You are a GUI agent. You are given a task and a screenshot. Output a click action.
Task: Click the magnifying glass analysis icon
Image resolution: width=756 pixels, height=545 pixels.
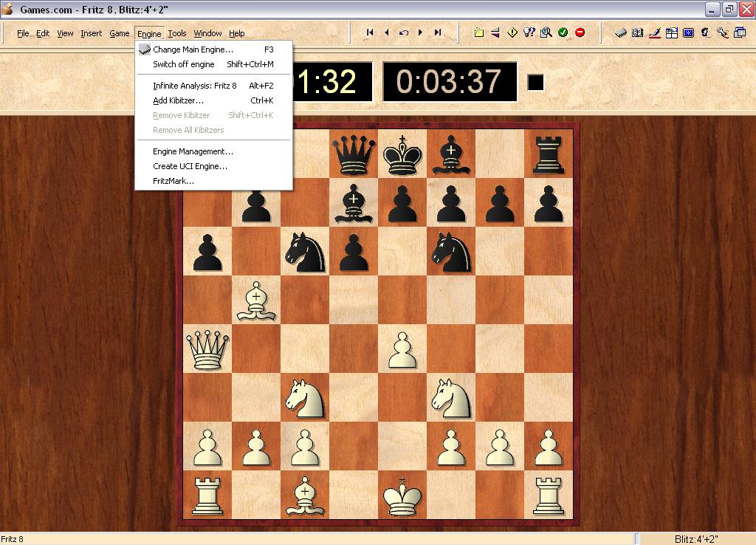click(x=546, y=32)
